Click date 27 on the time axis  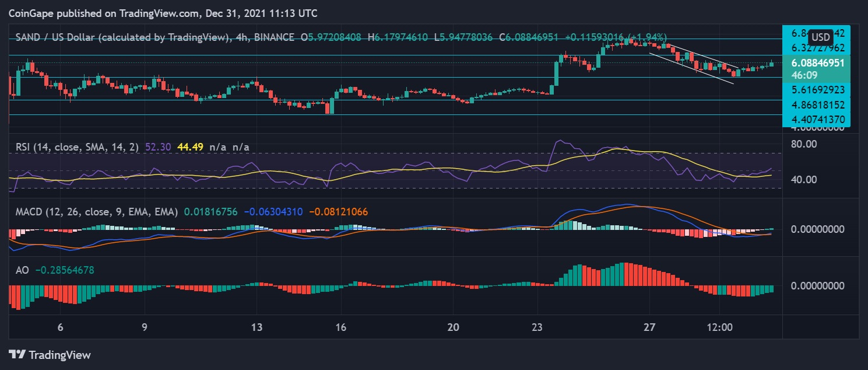[x=650, y=327]
